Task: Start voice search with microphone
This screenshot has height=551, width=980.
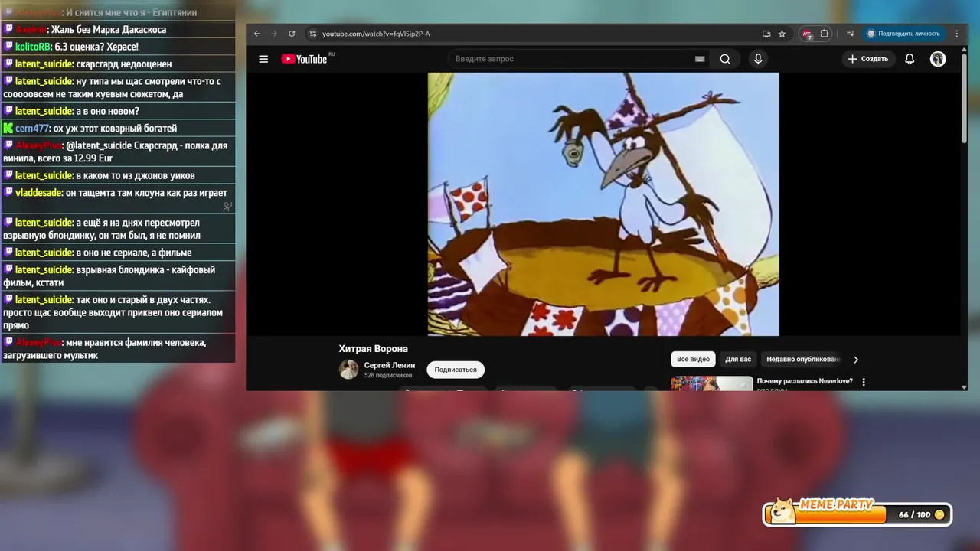Action: coord(758,59)
